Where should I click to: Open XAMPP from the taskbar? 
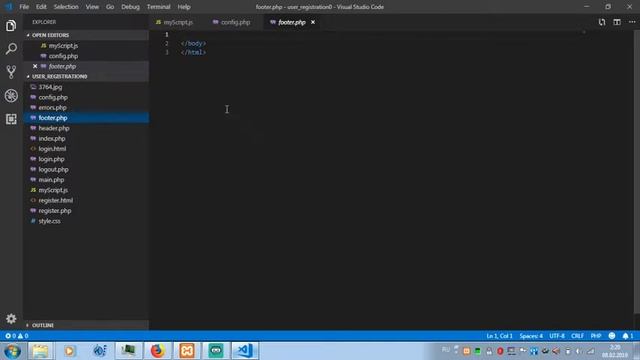(187, 351)
